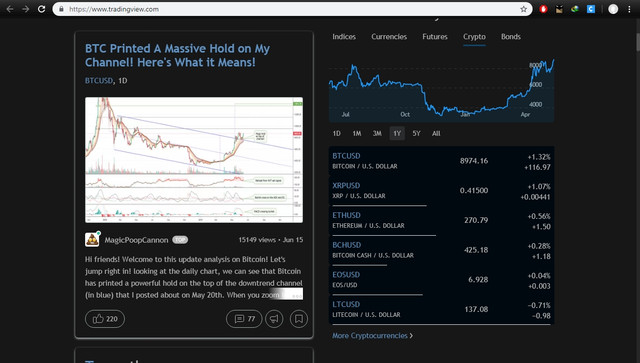The width and height of the screenshot is (640, 363).
Task: Bookmark the BTC idea post
Action: (299, 319)
